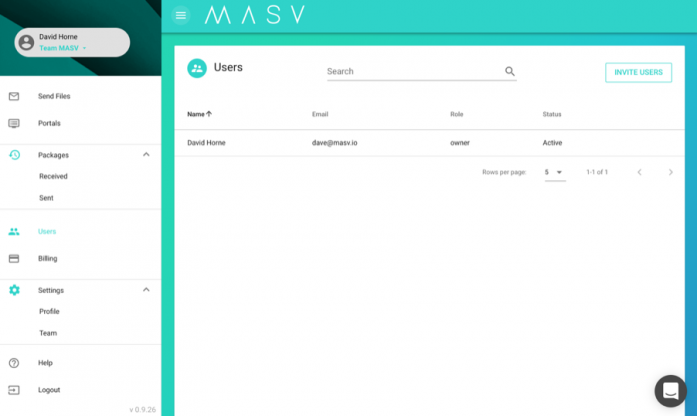Log out using the Logout link
This screenshot has width=697, height=416.
coord(49,390)
